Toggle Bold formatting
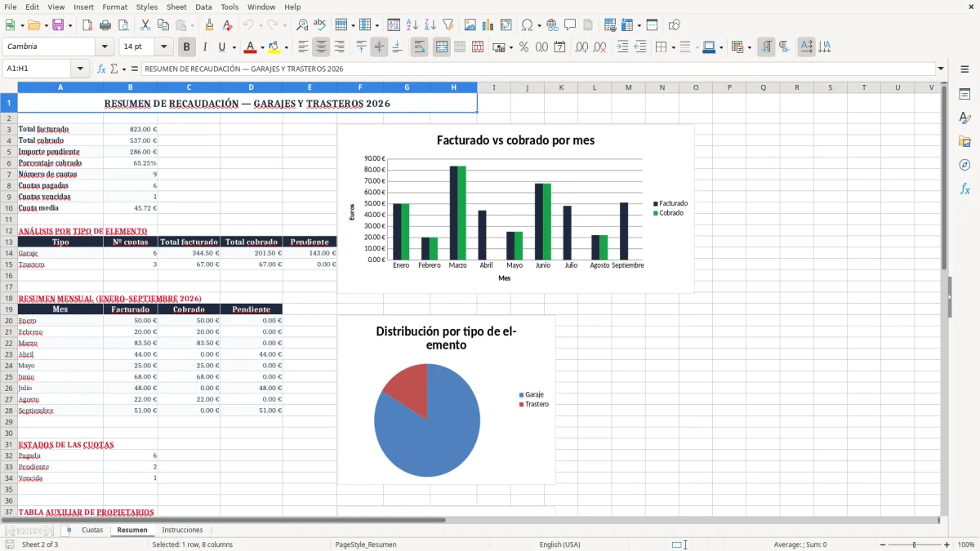The height and width of the screenshot is (551, 980). click(x=186, y=47)
